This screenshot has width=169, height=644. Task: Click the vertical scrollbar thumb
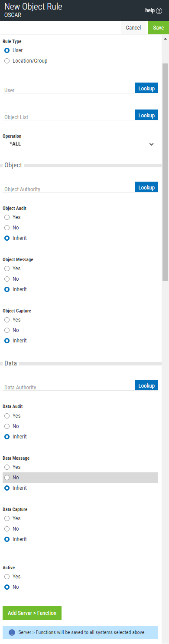coord(165,172)
